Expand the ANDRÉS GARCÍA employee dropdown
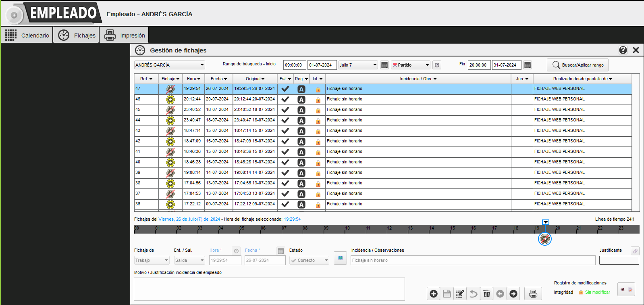Image resolution: width=644 pixels, height=305 pixels. click(x=202, y=65)
